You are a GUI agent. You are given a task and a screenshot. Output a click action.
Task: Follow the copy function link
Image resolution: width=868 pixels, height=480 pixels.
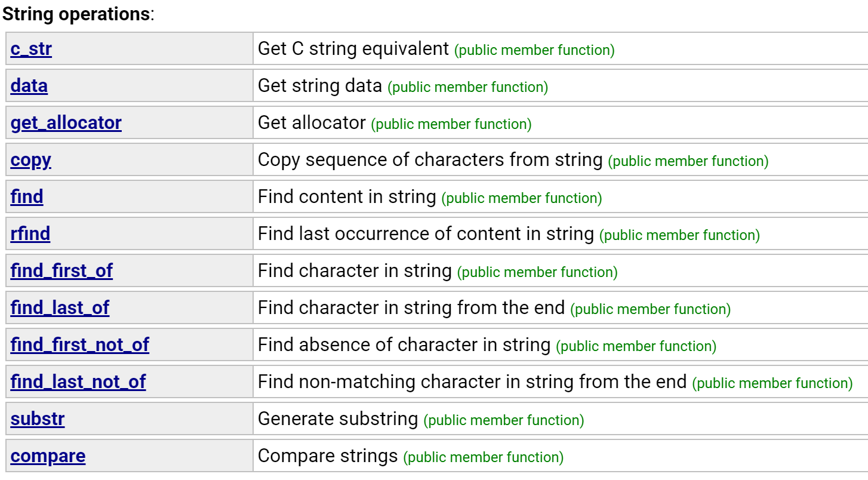pos(30,160)
